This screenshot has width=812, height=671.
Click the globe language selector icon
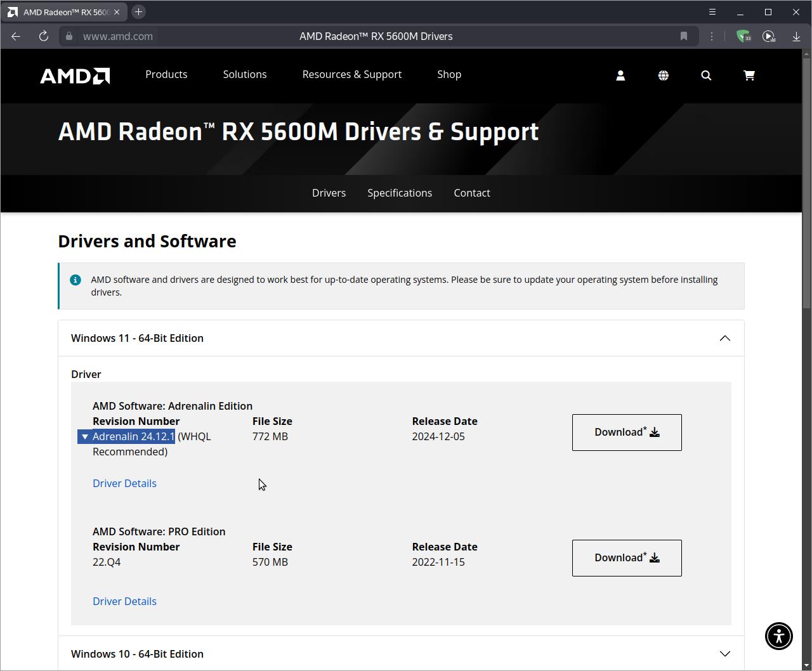pos(663,75)
